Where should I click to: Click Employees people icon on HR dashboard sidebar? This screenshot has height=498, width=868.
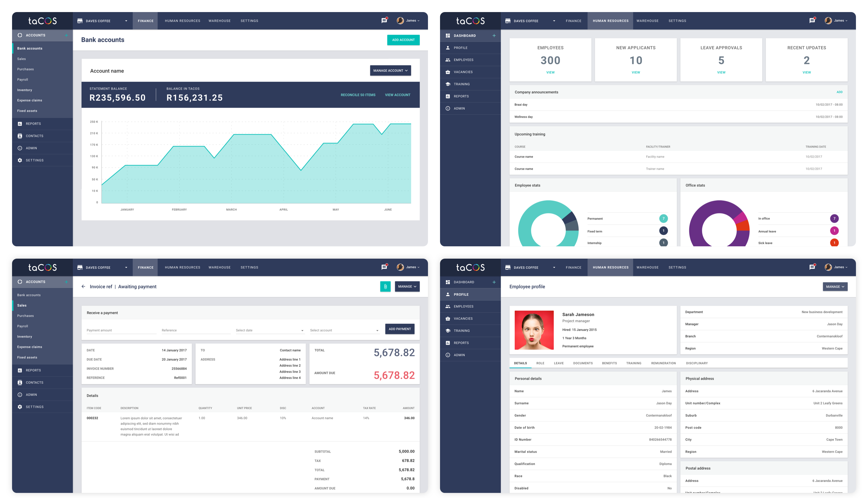click(448, 60)
